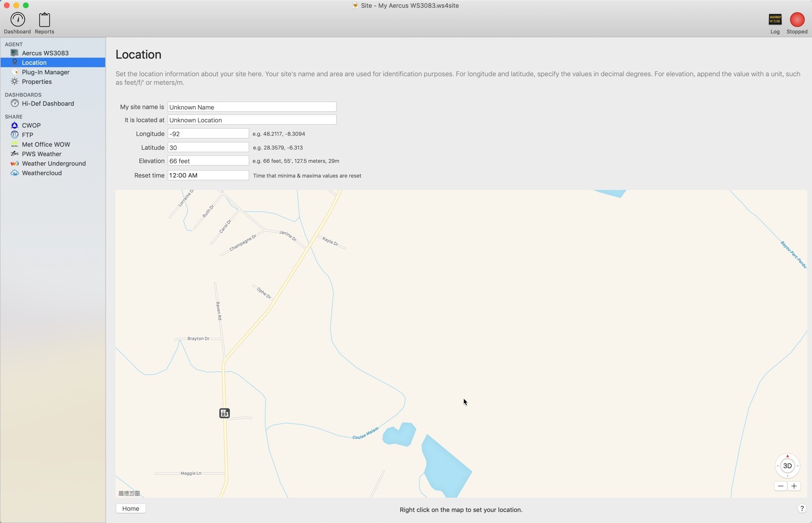Click the Weathercloud cloud icon

(x=15, y=173)
